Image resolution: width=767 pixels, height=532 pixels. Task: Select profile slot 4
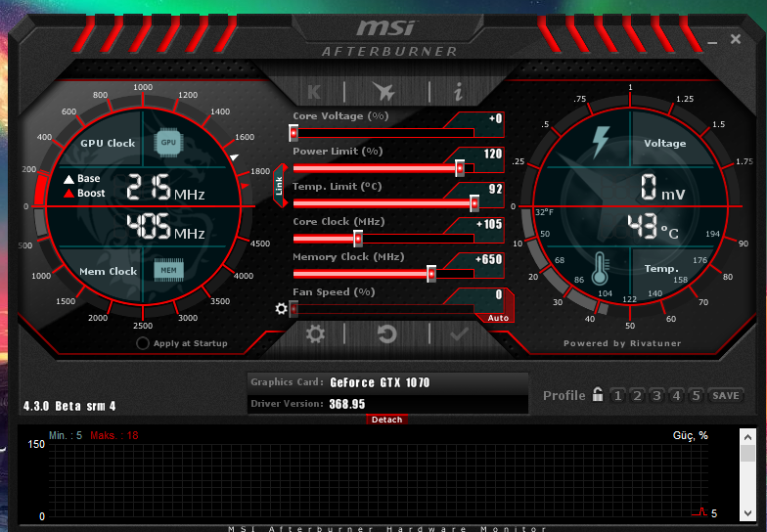pyautogui.click(x=676, y=395)
